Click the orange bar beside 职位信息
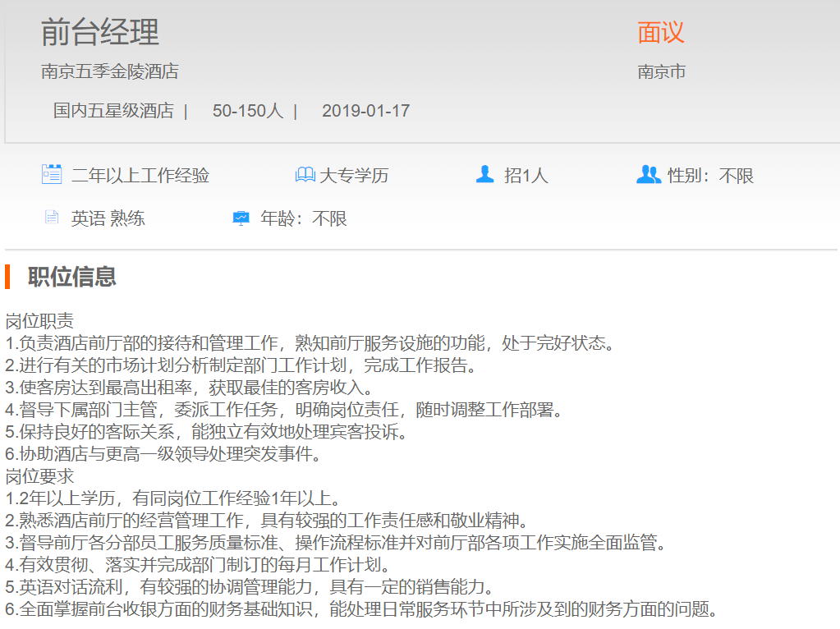840x629 pixels. point(7,277)
